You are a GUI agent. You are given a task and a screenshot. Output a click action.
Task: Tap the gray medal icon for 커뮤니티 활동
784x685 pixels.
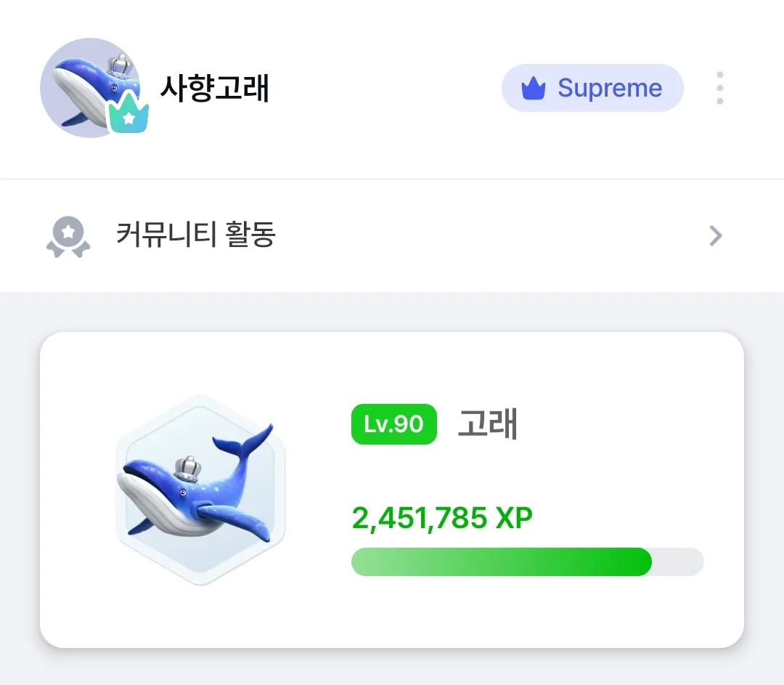[x=68, y=237]
